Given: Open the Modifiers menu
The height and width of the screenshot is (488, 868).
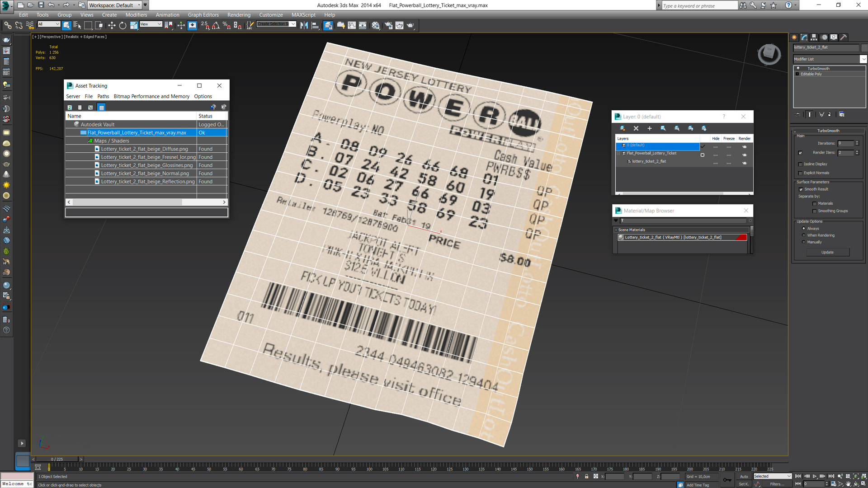Looking at the screenshot, I should coord(136,15).
